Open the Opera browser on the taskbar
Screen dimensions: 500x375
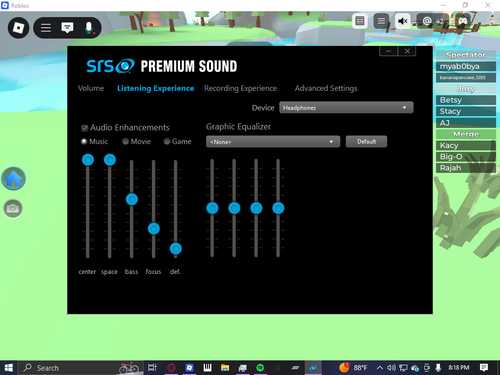(x=171, y=368)
